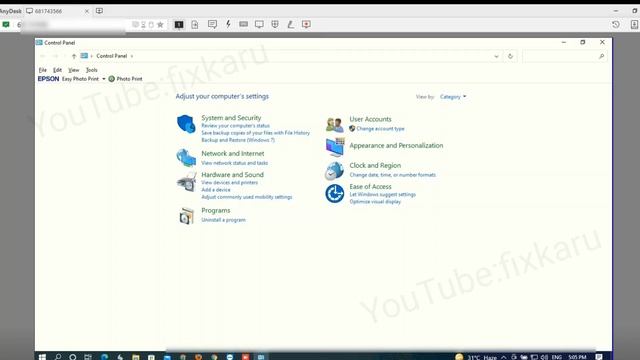This screenshot has height=360, width=640.
Task: Click the remote taskbar Edge icon
Action: 104,357
